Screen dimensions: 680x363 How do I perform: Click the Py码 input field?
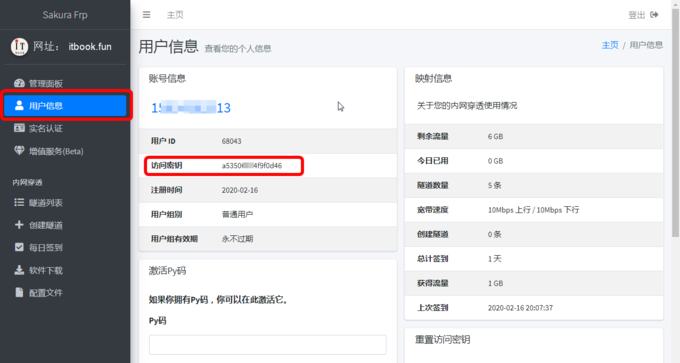click(268, 345)
